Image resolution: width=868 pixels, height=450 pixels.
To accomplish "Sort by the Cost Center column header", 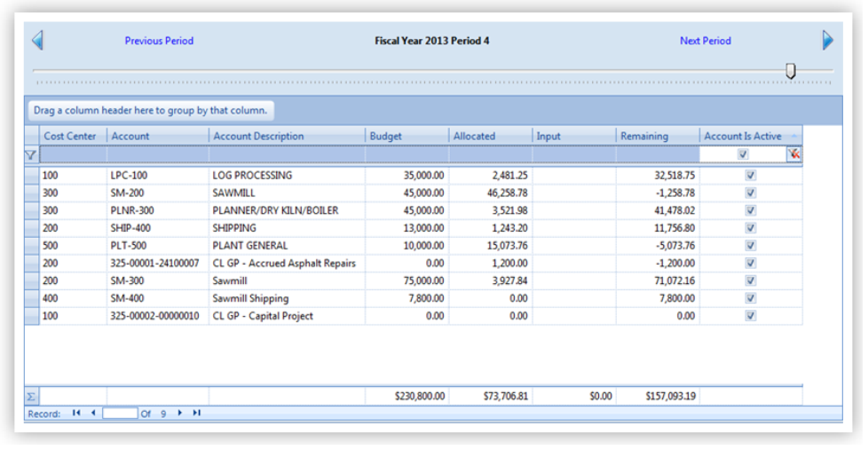I will coord(69,136).
